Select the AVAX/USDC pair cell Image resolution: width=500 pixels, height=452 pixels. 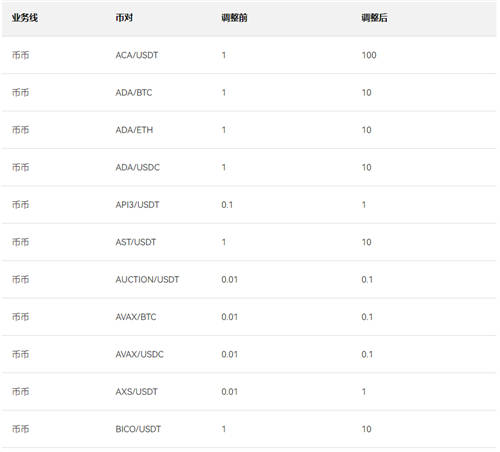(139, 354)
